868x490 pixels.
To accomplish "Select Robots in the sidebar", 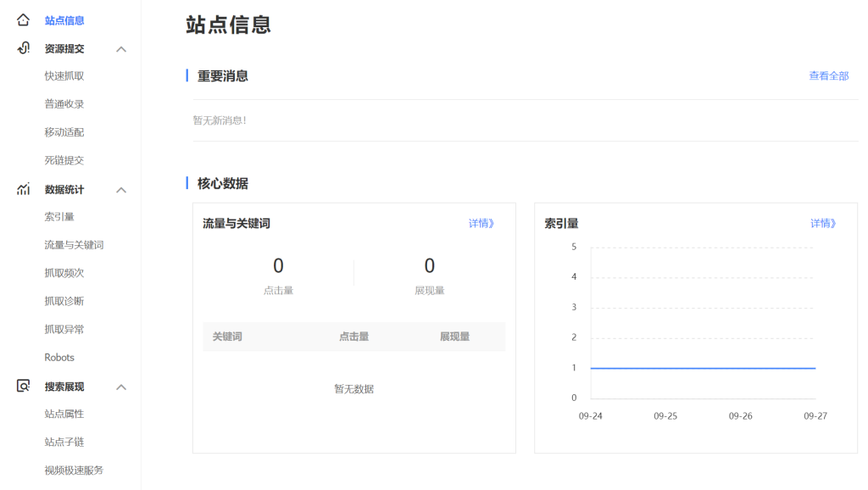I will 59,357.
